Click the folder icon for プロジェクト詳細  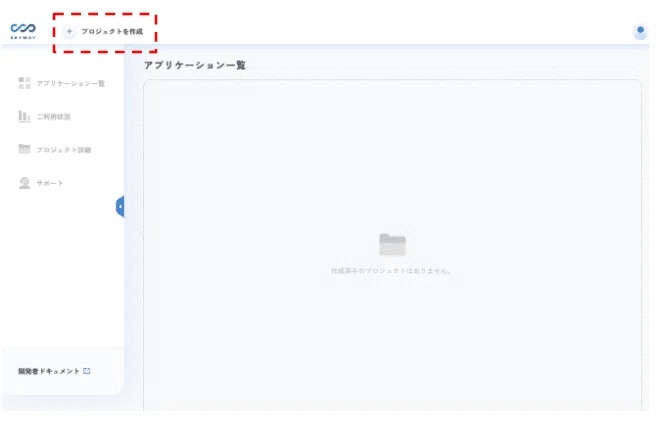pyautogui.click(x=24, y=149)
